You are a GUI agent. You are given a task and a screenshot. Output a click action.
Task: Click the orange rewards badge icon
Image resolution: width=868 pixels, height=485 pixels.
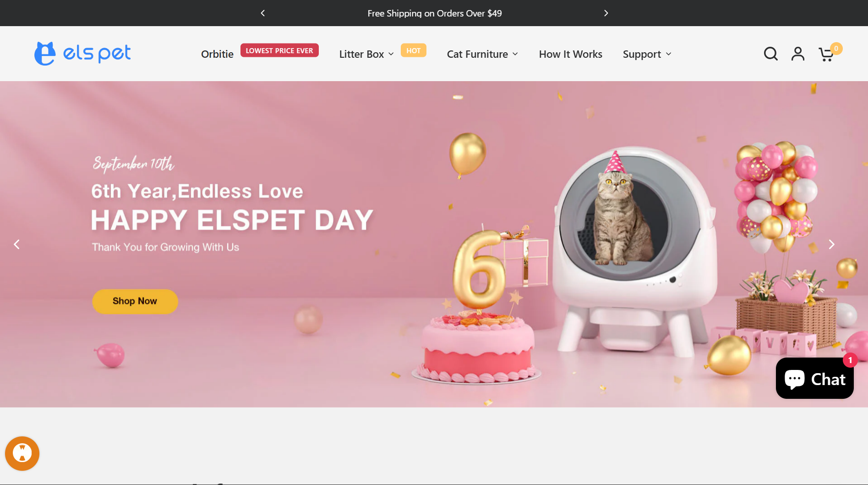[x=22, y=453]
